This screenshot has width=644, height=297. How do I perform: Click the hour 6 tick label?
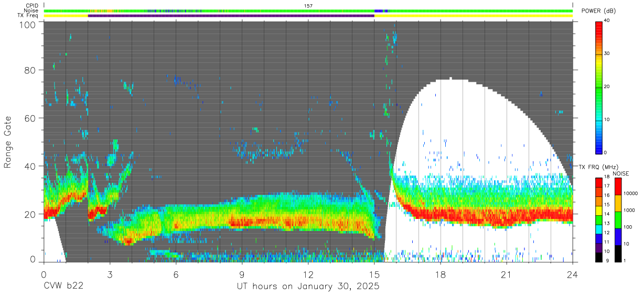click(176, 274)
